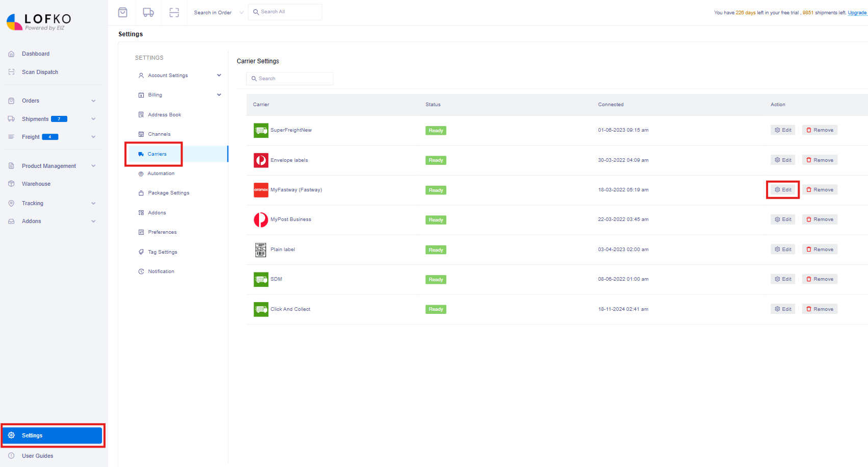Open the 'Search in Order' dropdown

(218, 12)
